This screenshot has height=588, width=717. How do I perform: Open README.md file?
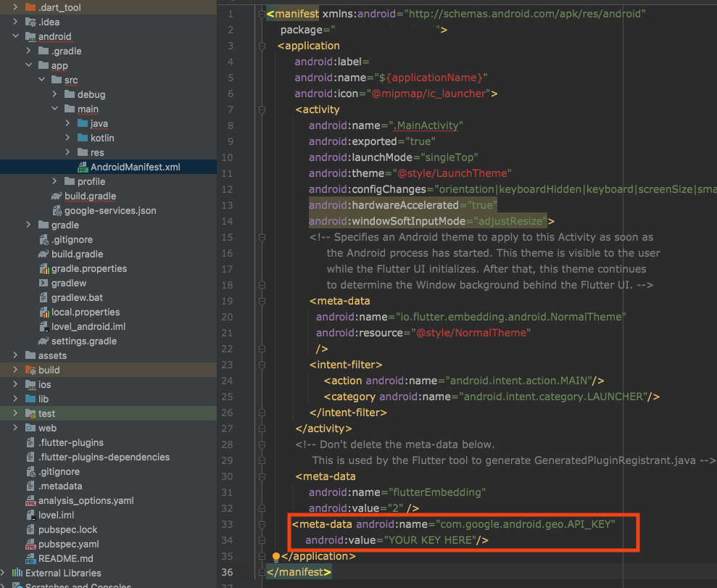tap(66, 558)
